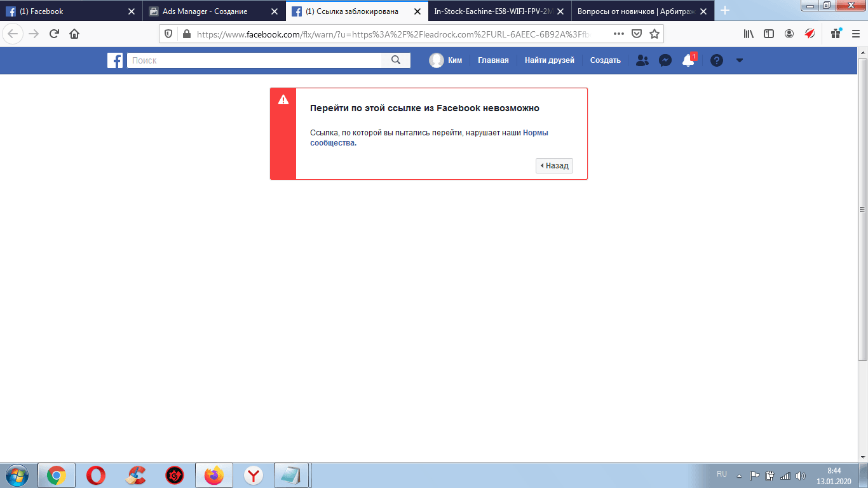
Task: Click the profile avatar next to Ким
Action: click(x=437, y=60)
